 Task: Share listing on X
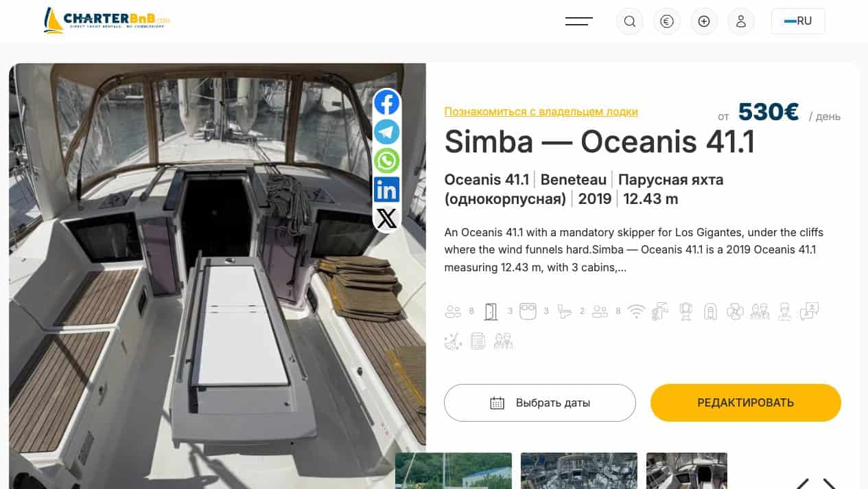tap(387, 218)
